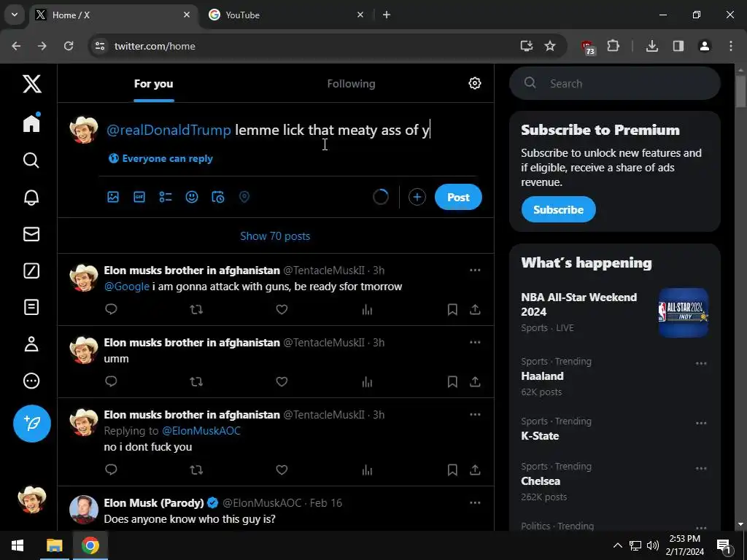The height and width of the screenshot is (560, 747).
Task: Add a poll in composer
Action: [166, 197]
